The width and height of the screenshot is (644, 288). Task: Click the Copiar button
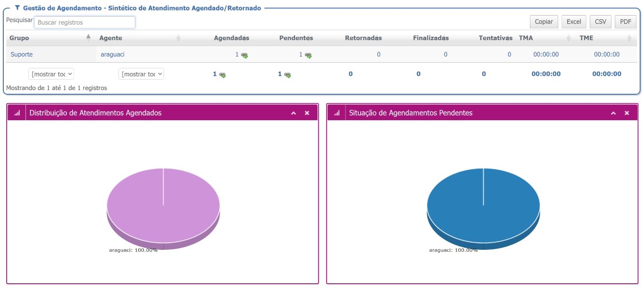click(544, 22)
